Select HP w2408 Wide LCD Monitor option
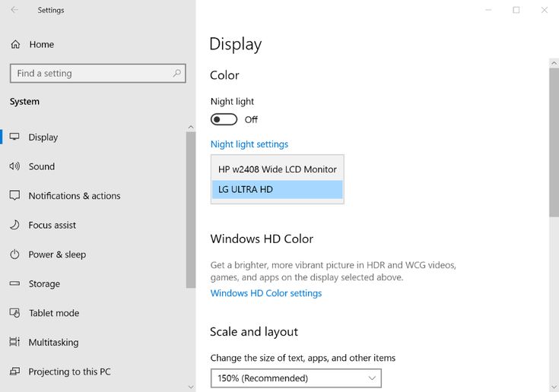The height and width of the screenshot is (392, 559). coord(278,169)
